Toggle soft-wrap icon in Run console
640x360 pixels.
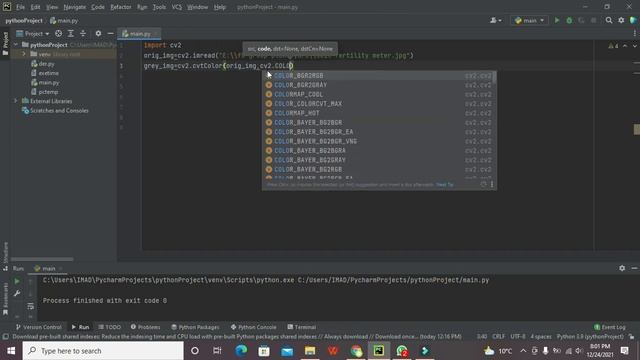(31, 306)
